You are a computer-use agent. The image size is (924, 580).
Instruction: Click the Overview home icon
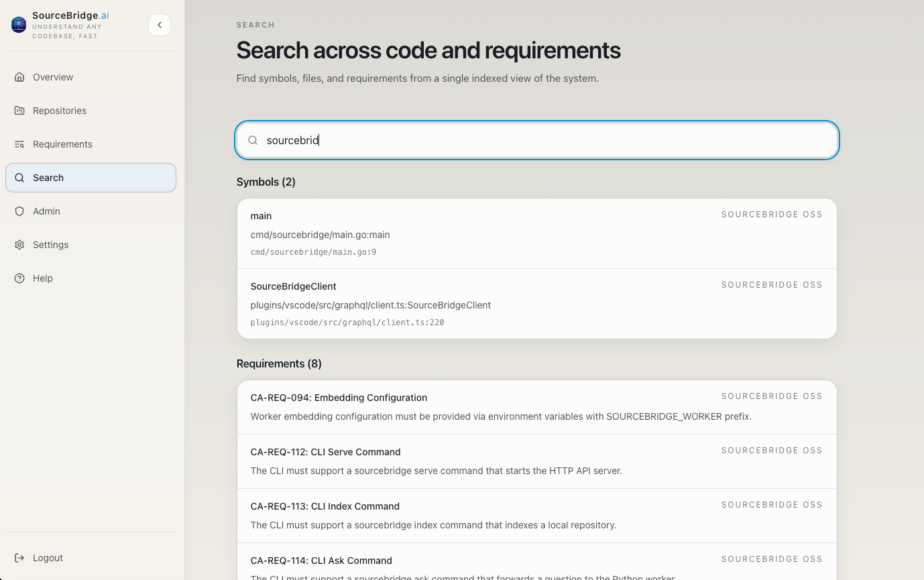click(x=19, y=77)
